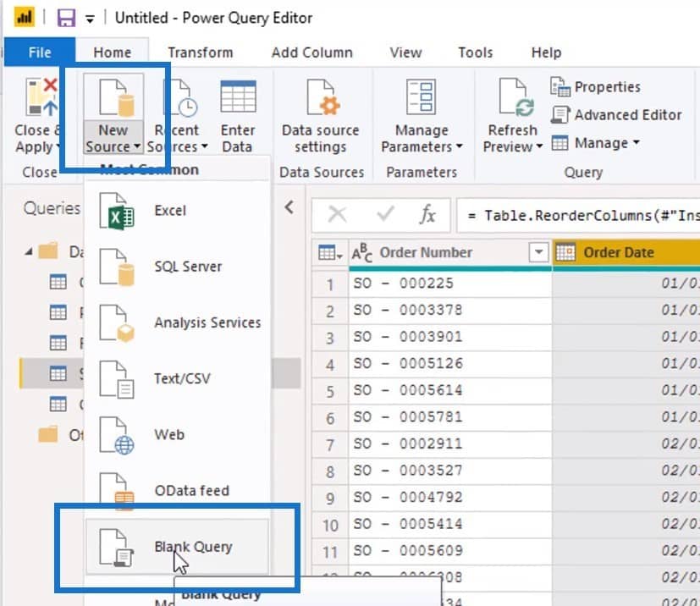Select row number 11
Image resolution: width=700 pixels, height=606 pixels.
point(330,552)
